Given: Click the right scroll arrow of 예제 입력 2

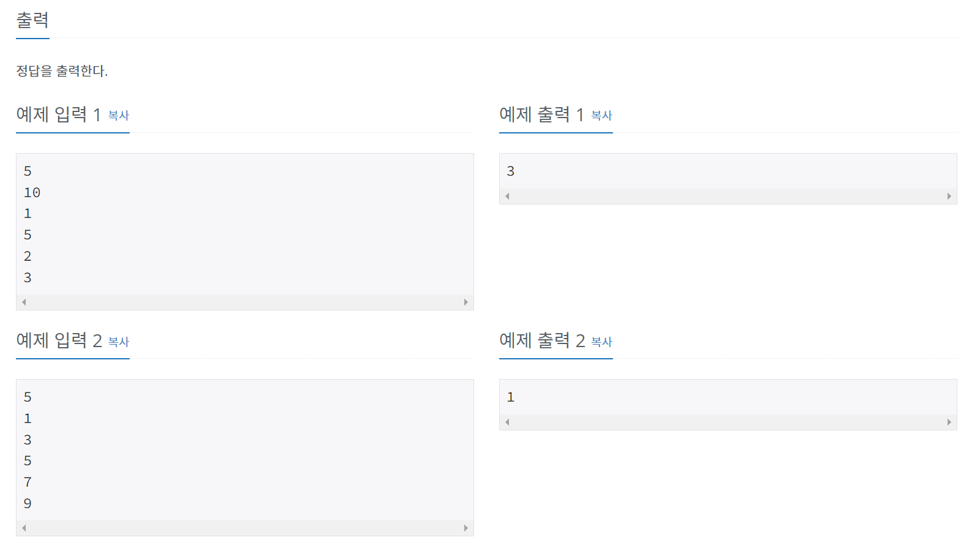Looking at the screenshot, I should 466,527.
